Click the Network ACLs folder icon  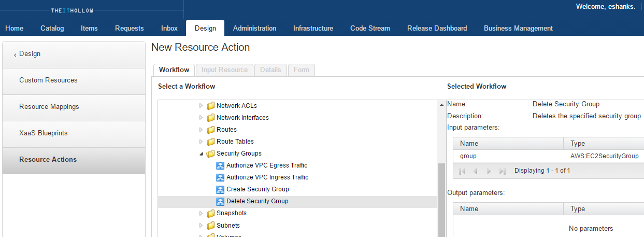click(x=210, y=106)
